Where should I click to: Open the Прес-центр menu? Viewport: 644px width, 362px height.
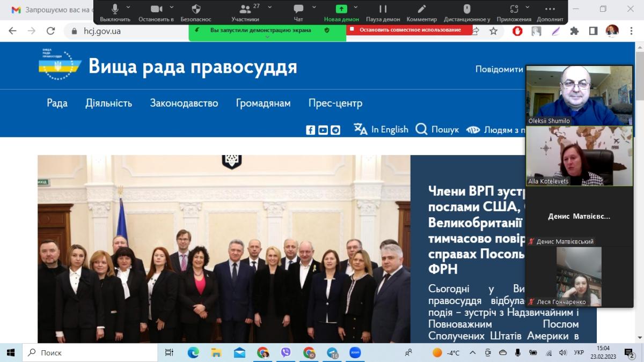tap(335, 103)
